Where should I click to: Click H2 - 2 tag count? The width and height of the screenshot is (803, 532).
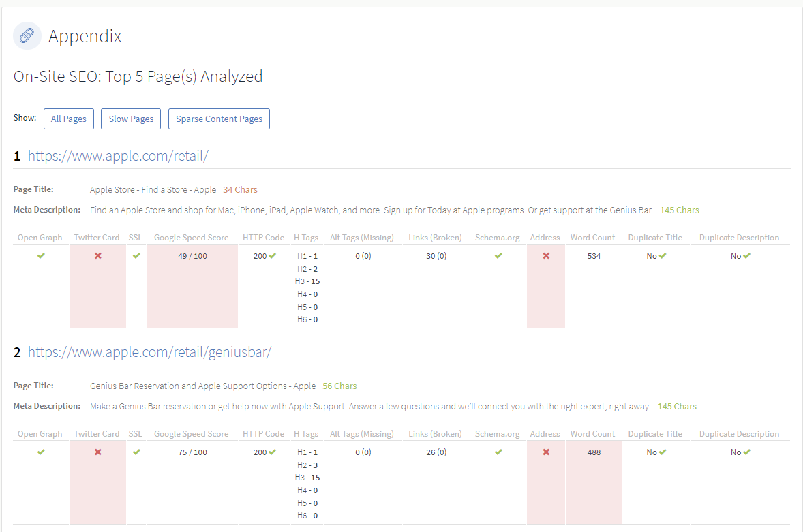[x=307, y=269]
